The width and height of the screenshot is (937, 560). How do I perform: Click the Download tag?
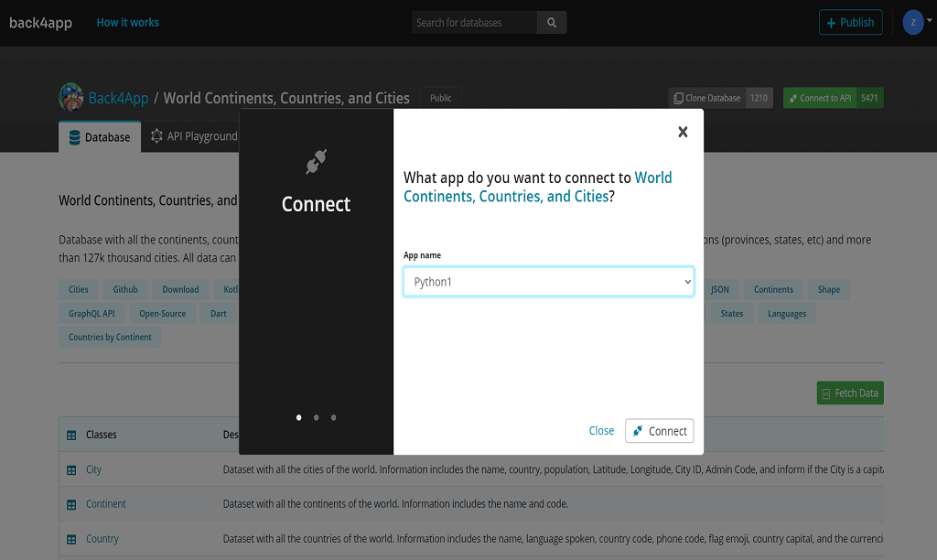coord(180,289)
